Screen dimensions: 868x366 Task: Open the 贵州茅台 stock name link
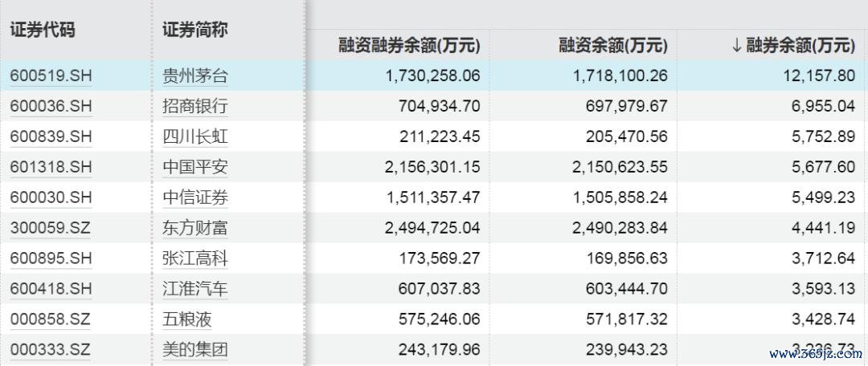[194, 76]
